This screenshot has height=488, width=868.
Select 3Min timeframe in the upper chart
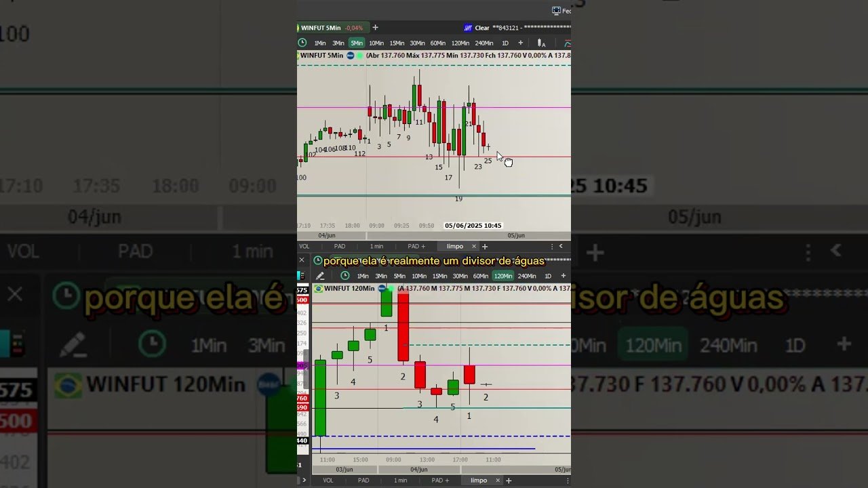coord(338,43)
